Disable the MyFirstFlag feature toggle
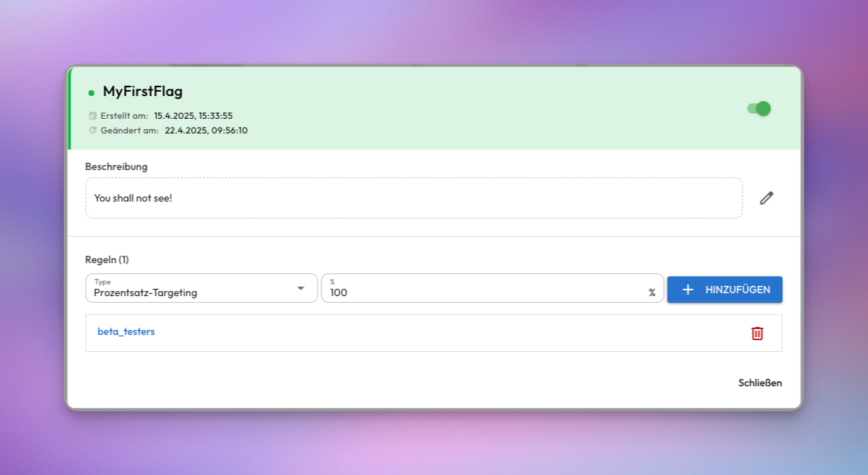The image size is (868, 475). (758, 108)
